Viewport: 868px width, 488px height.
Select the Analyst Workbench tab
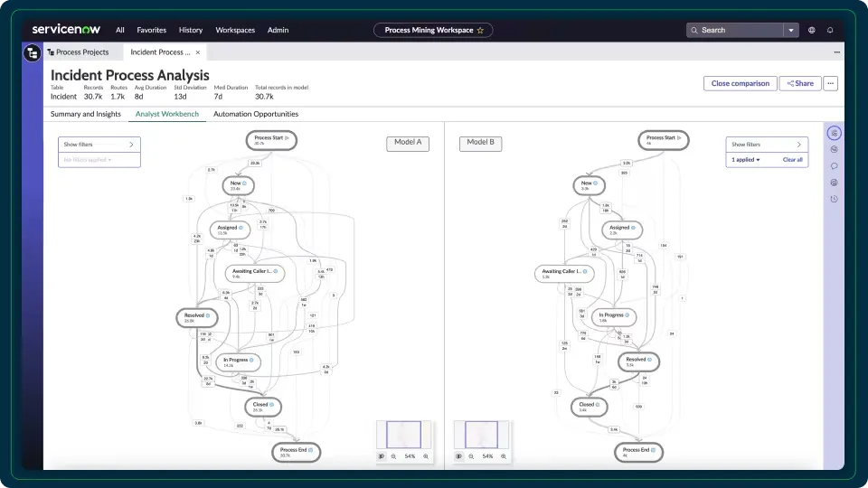tap(167, 114)
